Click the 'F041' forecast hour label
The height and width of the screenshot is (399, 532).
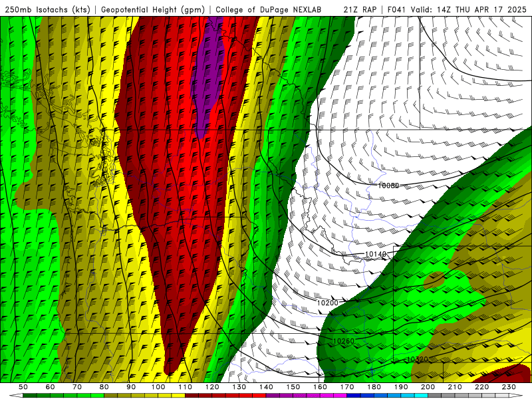point(396,9)
